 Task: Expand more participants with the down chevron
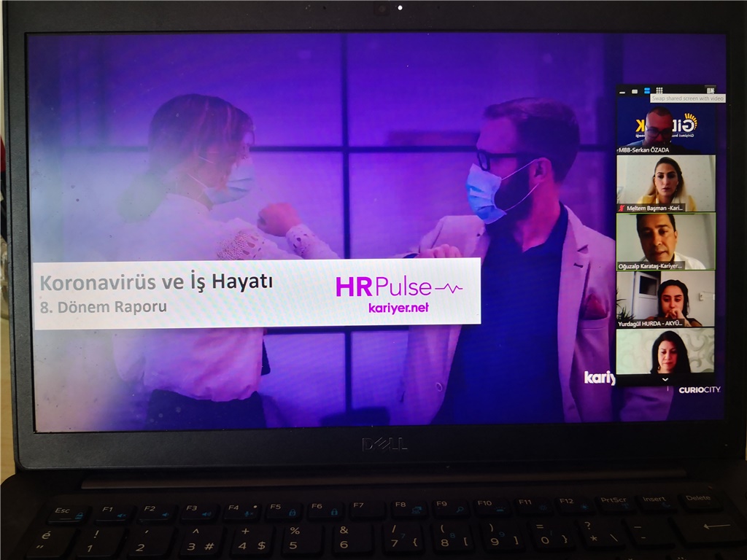point(665,380)
